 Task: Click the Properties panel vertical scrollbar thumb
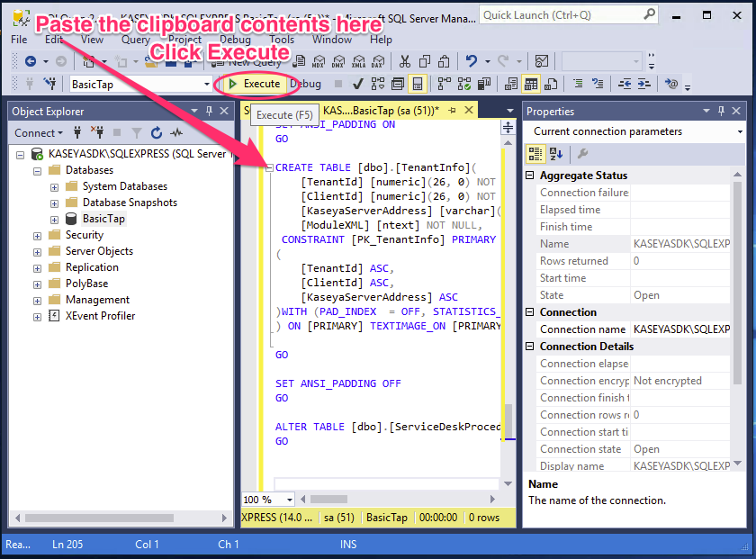(x=737, y=283)
